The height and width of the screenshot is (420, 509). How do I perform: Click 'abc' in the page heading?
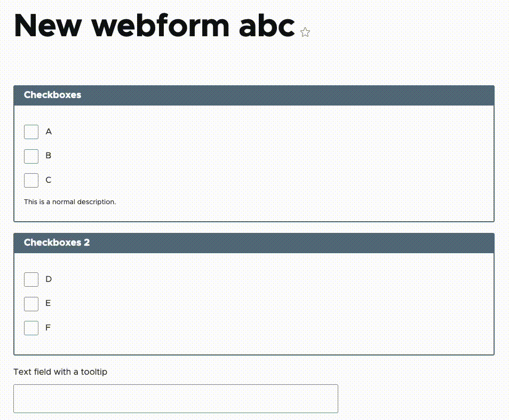click(x=267, y=26)
